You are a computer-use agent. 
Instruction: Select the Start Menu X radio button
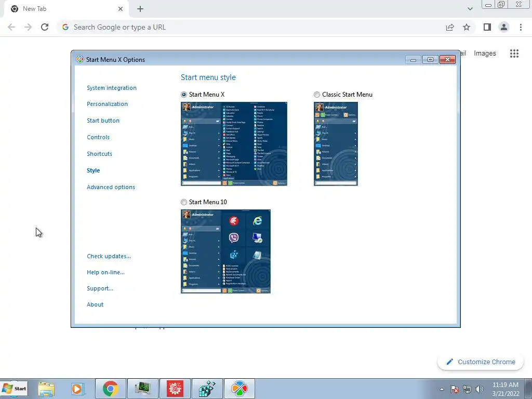[x=184, y=95]
